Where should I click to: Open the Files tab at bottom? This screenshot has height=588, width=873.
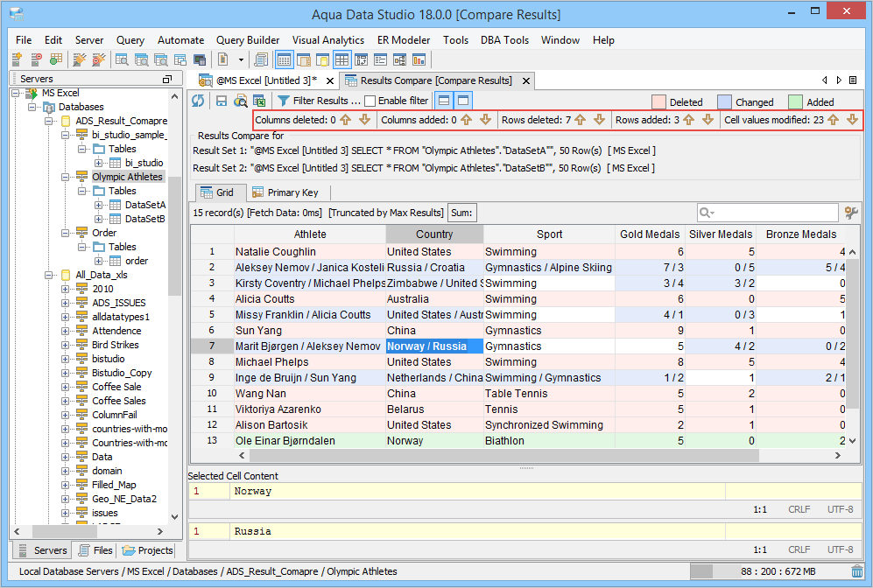click(95, 550)
